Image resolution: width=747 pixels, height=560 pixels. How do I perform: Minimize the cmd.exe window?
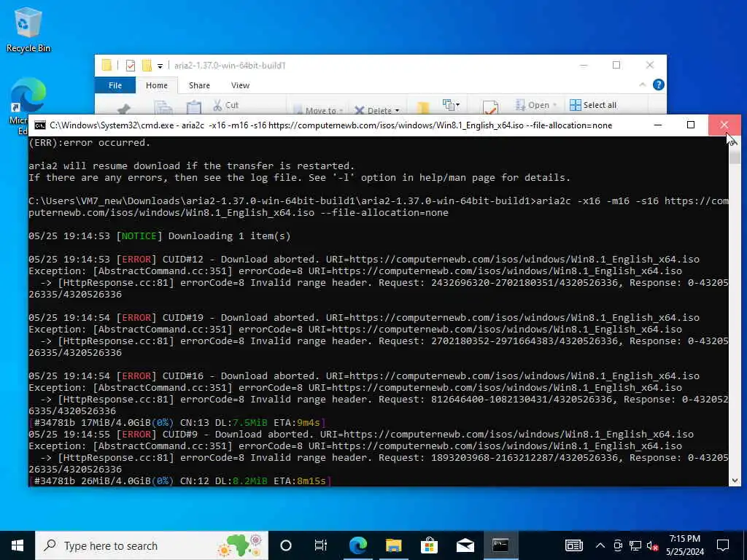click(658, 125)
